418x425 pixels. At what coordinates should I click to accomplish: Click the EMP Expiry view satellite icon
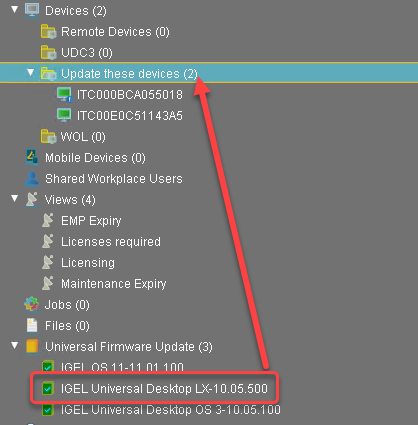pyautogui.click(x=48, y=220)
